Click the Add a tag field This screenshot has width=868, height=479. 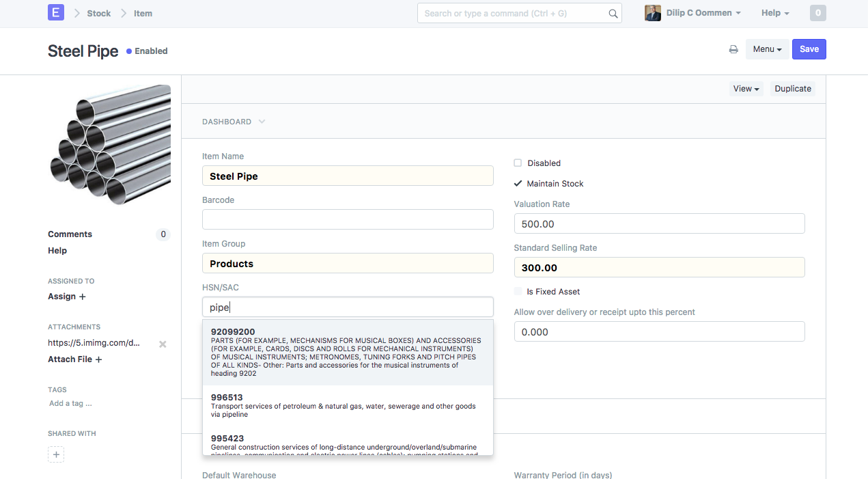[70, 403]
